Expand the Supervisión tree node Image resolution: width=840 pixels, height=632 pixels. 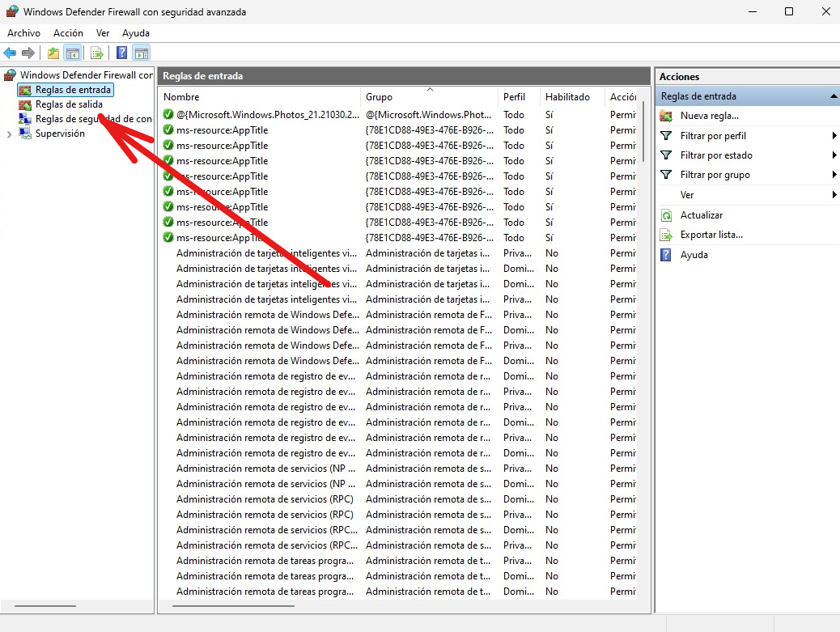(x=9, y=134)
